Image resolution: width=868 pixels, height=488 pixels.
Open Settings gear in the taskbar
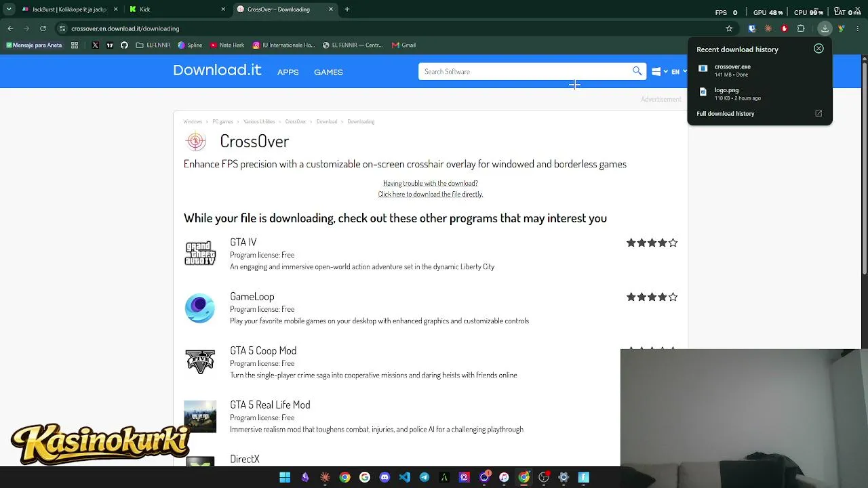tap(564, 477)
